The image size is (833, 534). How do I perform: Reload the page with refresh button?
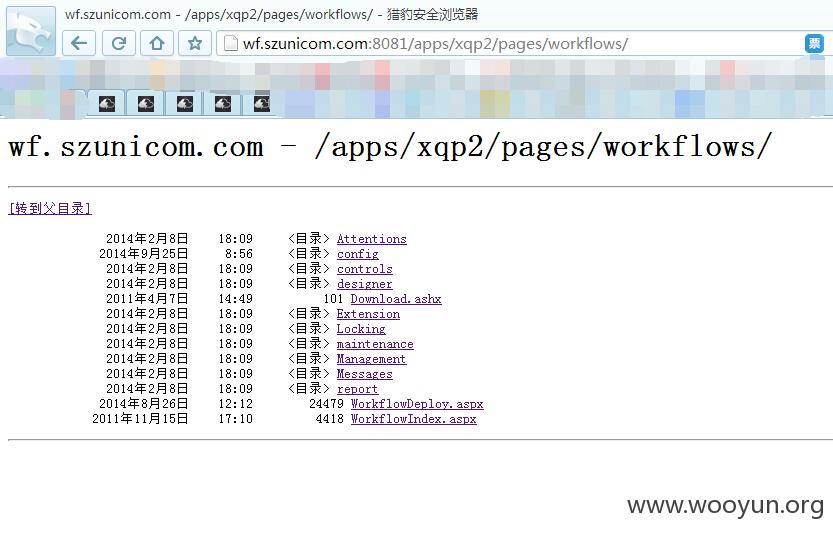118,43
